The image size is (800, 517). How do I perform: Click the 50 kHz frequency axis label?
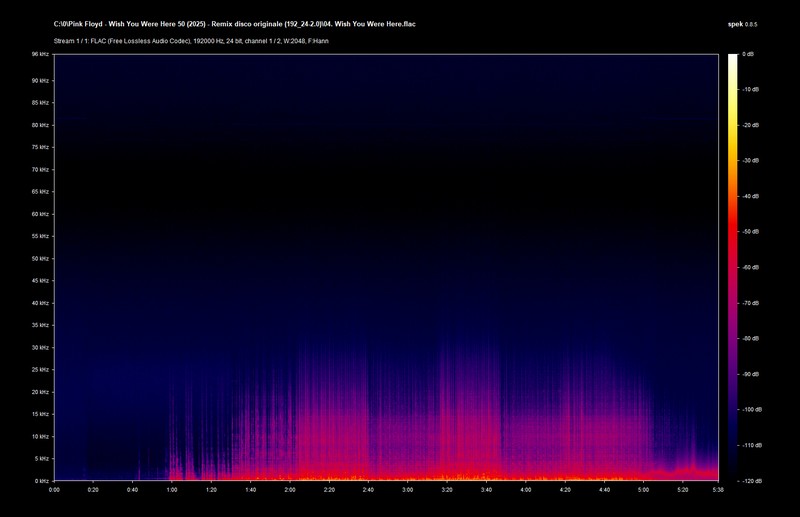[x=40, y=259]
